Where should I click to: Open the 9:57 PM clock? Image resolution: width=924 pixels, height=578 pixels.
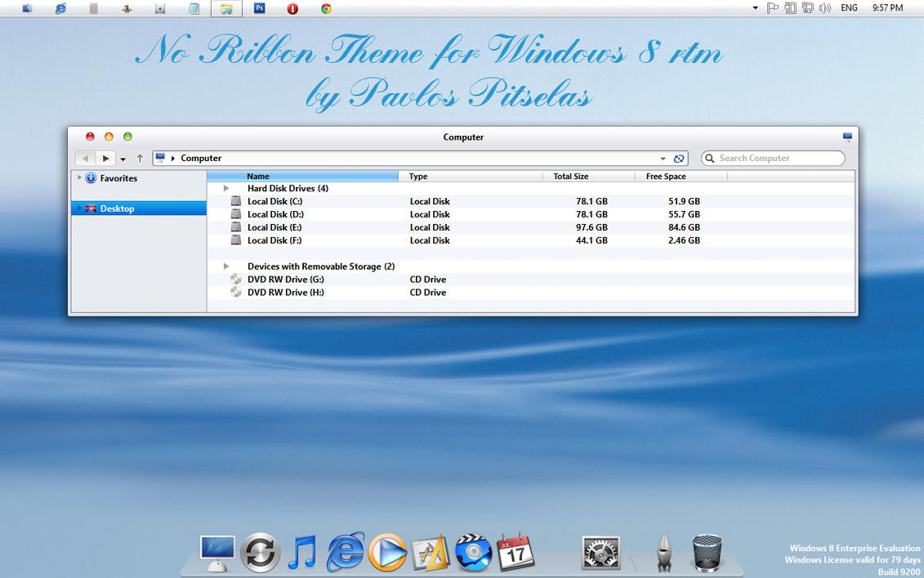tap(887, 8)
